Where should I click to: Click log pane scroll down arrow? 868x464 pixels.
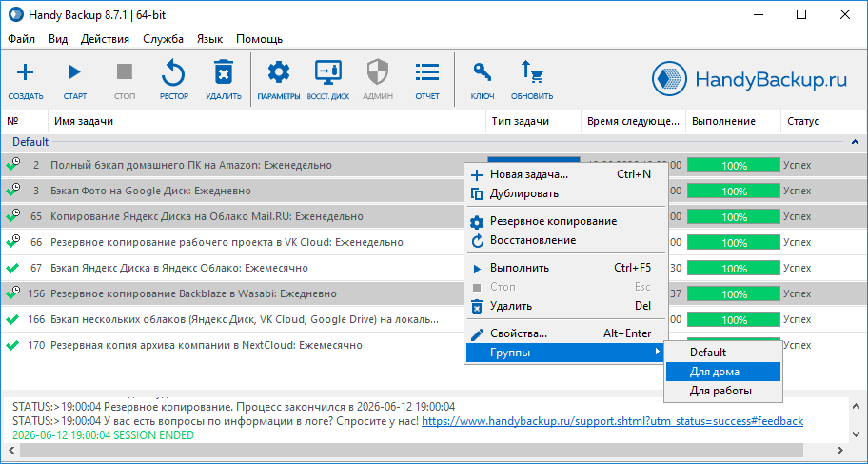(856, 434)
